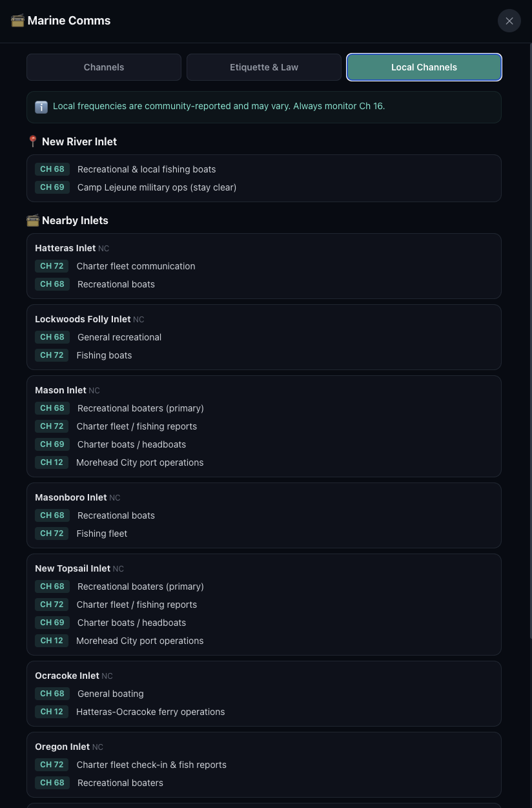Click the info icon in the advisory banner

coord(41,107)
